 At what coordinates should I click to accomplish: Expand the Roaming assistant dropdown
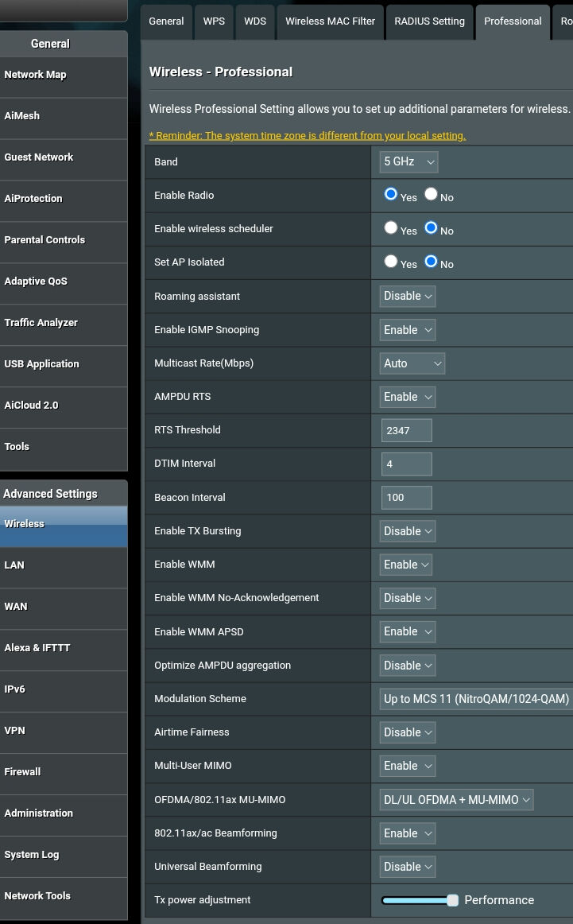click(408, 296)
